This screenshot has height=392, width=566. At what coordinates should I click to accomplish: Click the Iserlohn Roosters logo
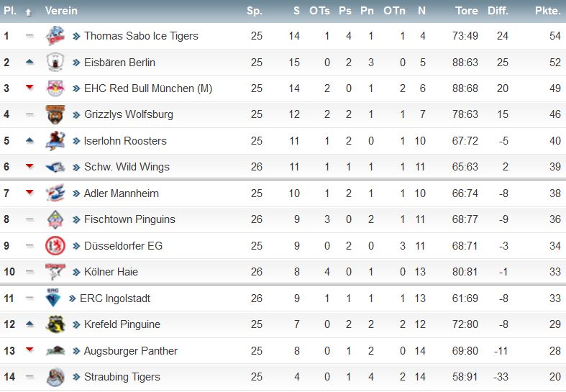point(55,141)
